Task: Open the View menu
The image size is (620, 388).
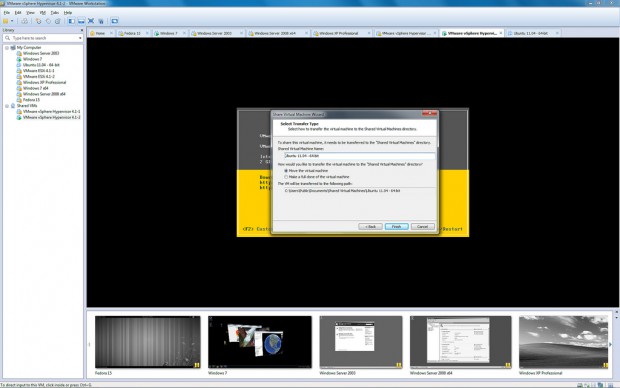Action: tap(30, 13)
